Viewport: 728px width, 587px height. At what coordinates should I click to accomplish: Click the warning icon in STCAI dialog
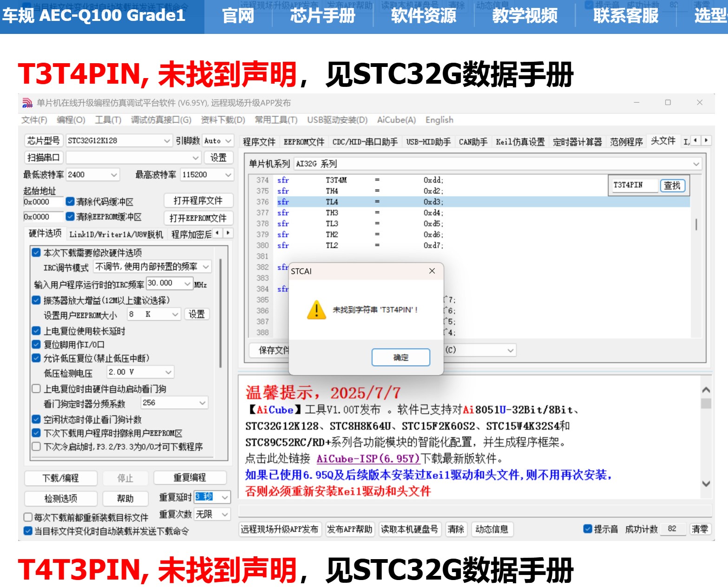coord(316,310)
